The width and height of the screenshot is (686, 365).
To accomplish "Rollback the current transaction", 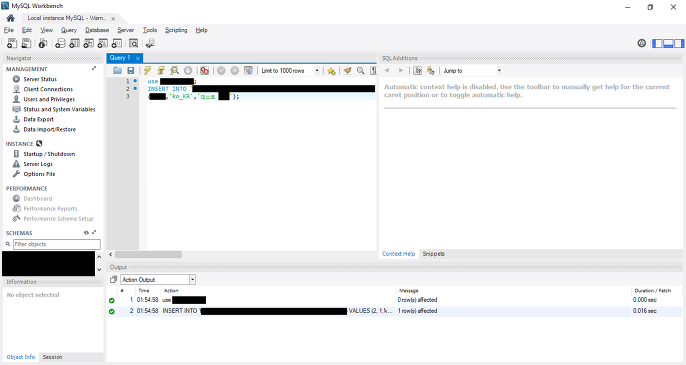I will click(235, 70).
